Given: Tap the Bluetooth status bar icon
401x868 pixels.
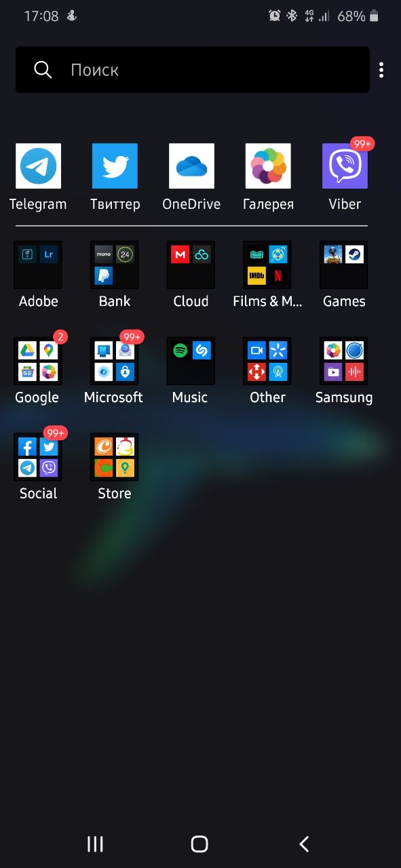Looking at the screenshot, I should click(292, 16).
